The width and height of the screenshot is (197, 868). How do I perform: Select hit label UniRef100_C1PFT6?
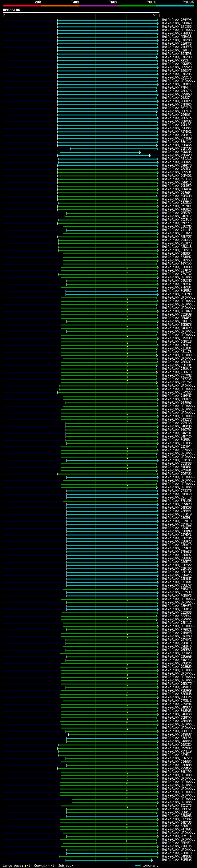(176, 321)
